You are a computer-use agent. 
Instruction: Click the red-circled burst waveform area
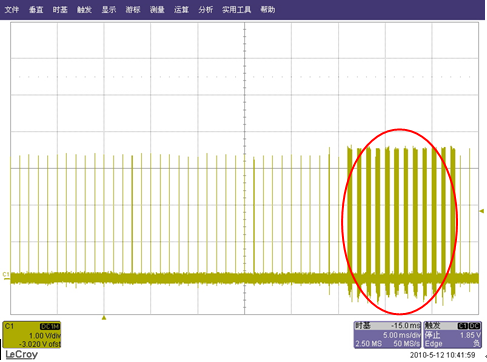[x=400, y=221]
